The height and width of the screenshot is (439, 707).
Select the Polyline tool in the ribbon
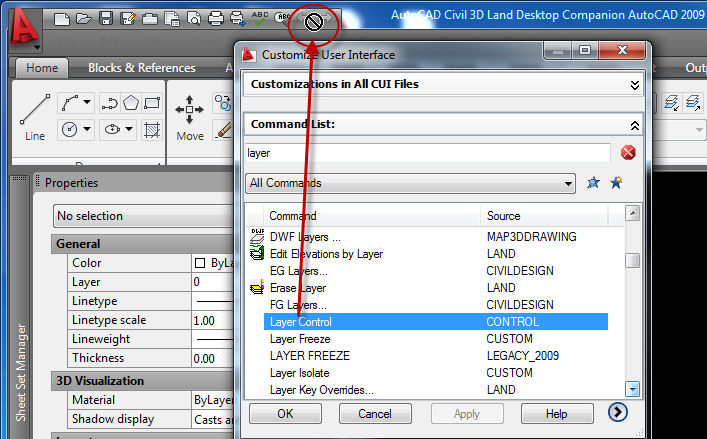pos(110,103)
